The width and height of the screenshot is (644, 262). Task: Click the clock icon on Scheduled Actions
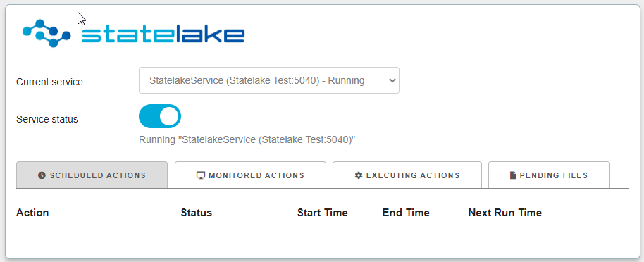pos(42,175)
